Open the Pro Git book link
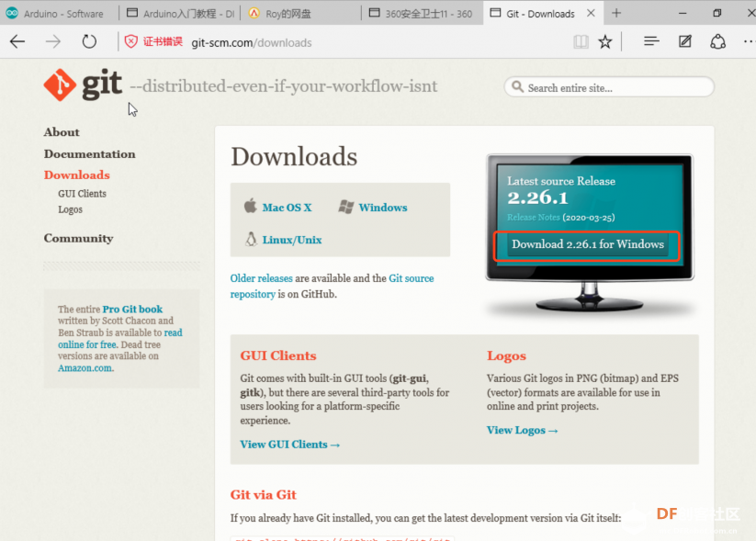This screenshot has height=541, width=756. pyautogui.click(x=132, y=309)
